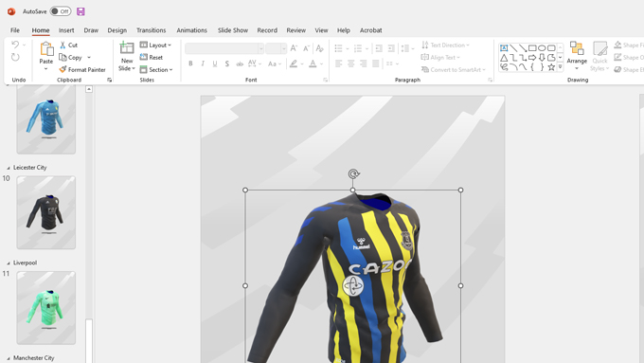
Task: Select the Isosceles Triangle shape
Action: point(504,58)
